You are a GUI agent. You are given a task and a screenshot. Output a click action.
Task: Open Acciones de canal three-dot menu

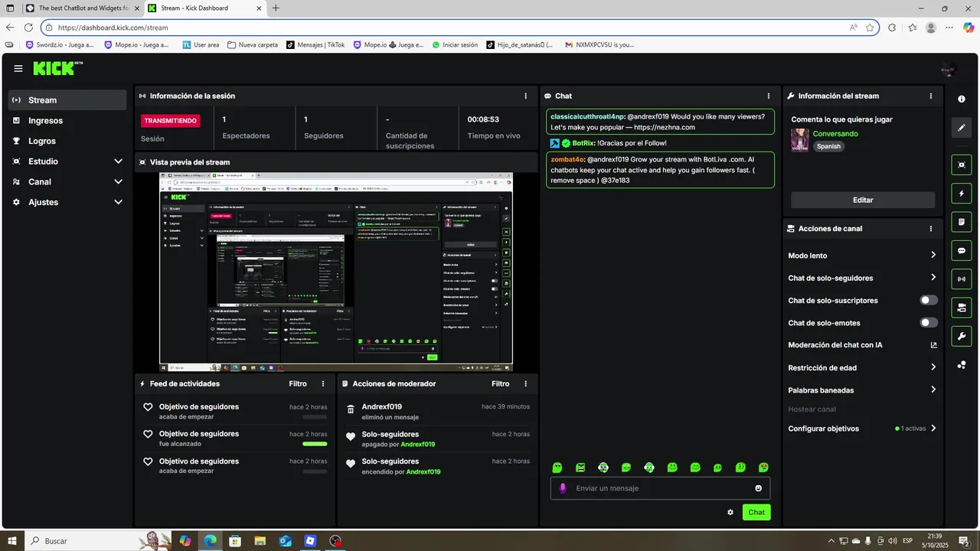point(931,229)
